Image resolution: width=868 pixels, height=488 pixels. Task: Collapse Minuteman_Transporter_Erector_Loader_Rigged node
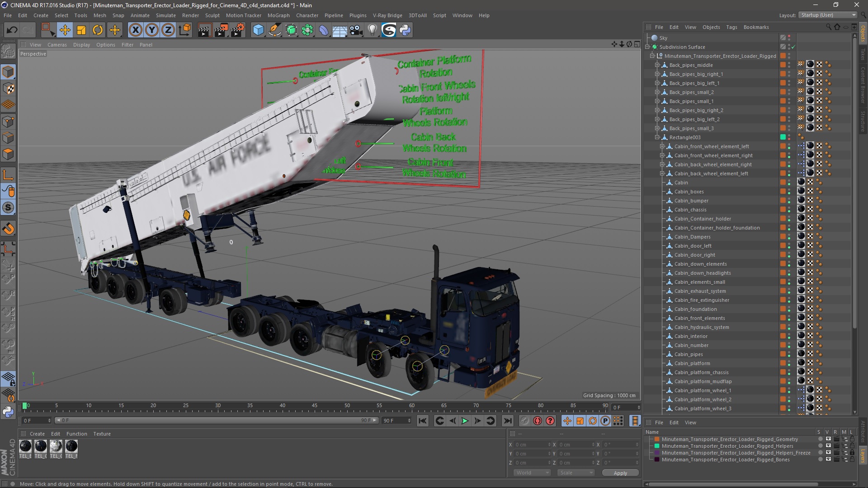pyautogui.click(x=652, y=56)
